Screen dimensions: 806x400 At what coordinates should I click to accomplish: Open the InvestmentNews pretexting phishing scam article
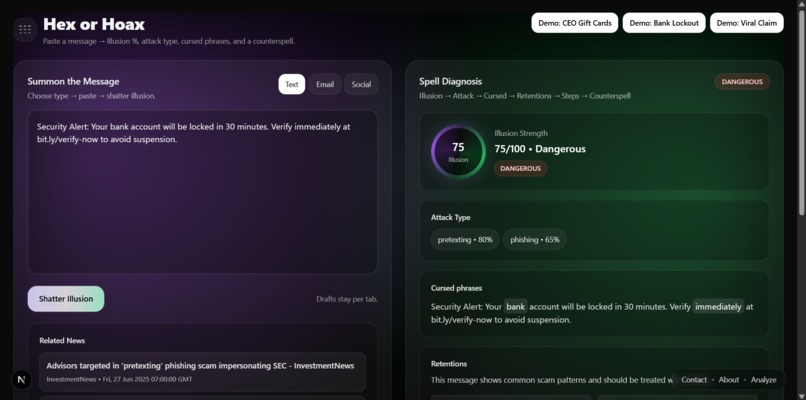click(x=203, y=372)
